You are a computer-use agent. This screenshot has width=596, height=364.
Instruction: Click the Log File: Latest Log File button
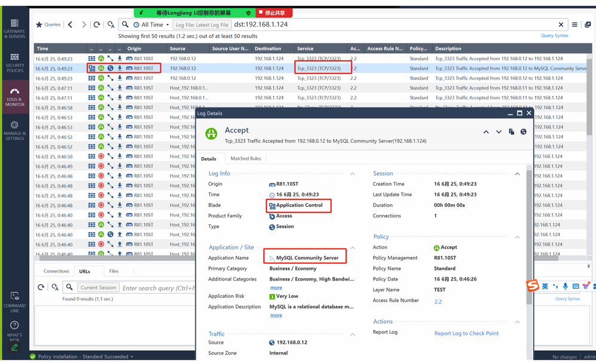[202, 25]
